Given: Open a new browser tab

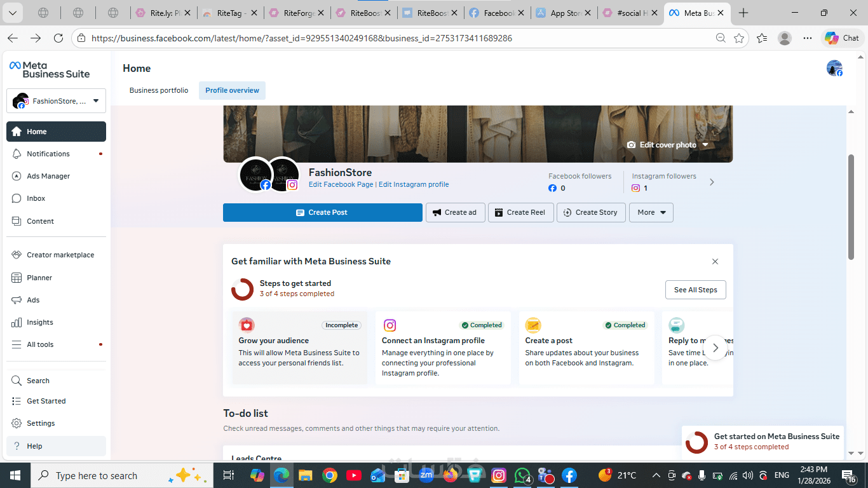Looking at the screenshot, I should [743, 13].
